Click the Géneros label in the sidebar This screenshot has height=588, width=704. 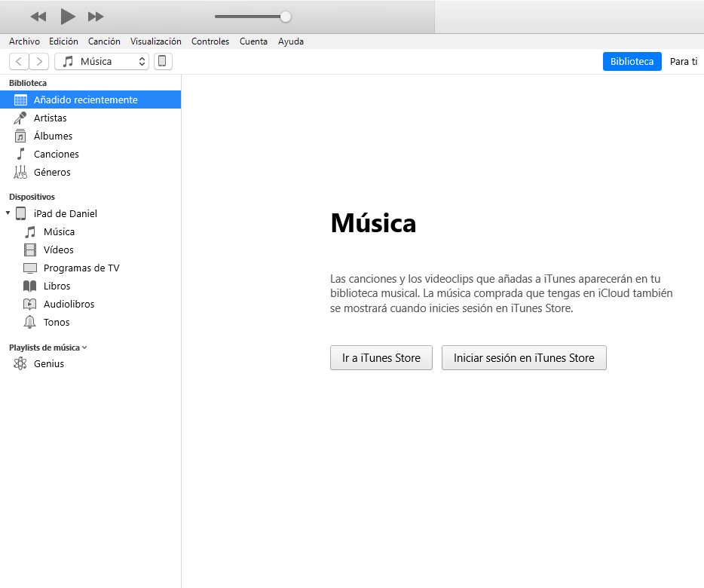(52, 172)
